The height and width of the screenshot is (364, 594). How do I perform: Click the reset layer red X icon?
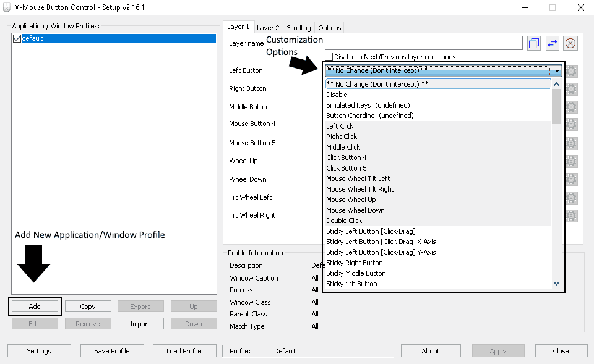(x=570, y=43)
